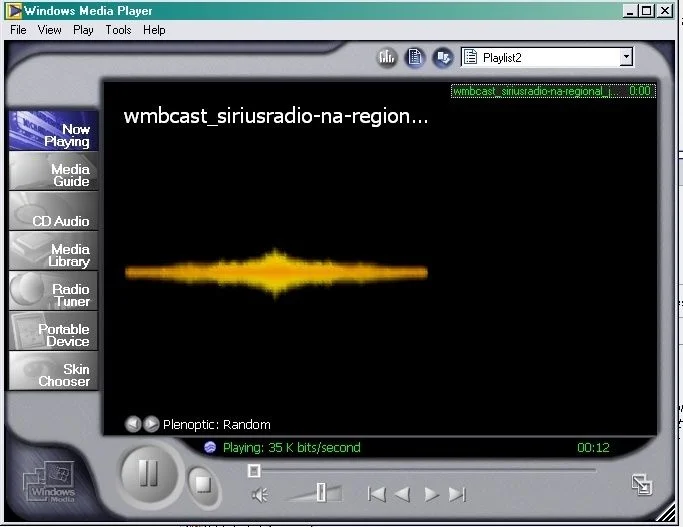Image resolution: width=683 pixels, height=527 pixels.
Task: Switch to Now Playing tab
Action: 54,131
